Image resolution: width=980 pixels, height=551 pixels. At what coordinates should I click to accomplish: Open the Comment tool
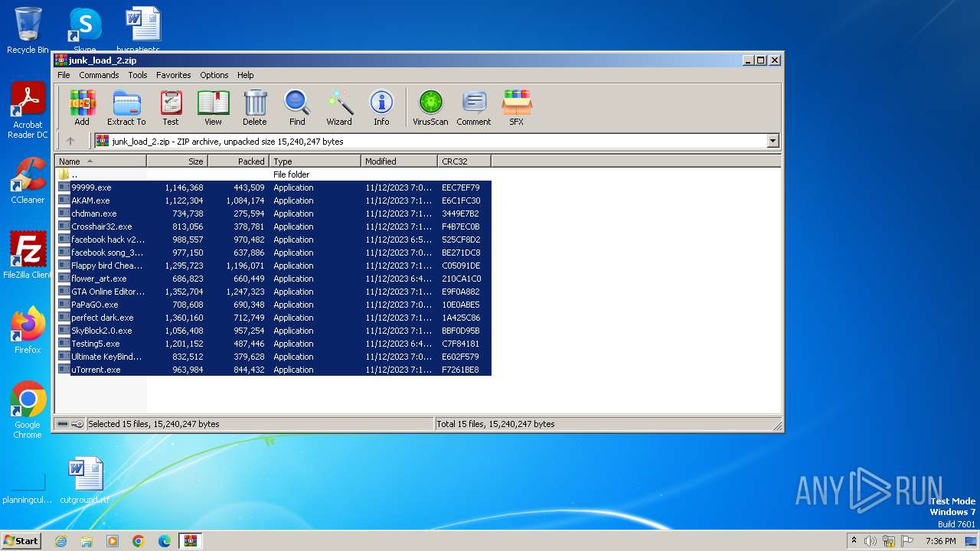click(474, 108)
